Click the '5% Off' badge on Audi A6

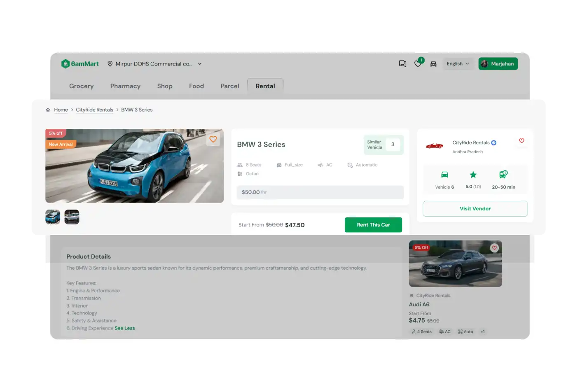(421, 248)
